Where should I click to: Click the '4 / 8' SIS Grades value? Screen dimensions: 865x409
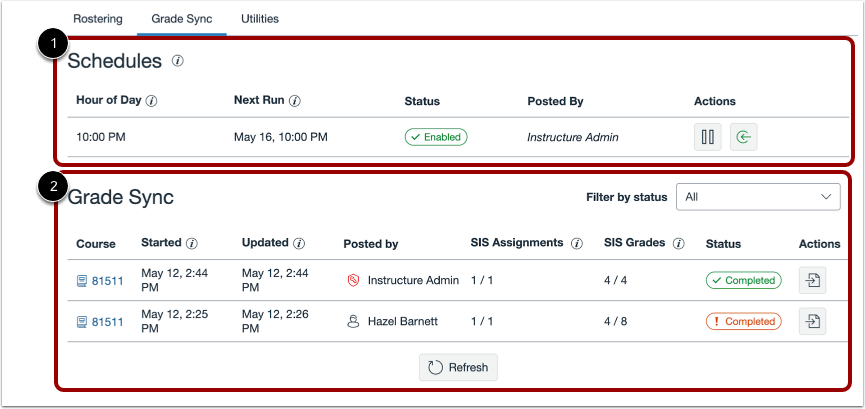tap(616, 321)
